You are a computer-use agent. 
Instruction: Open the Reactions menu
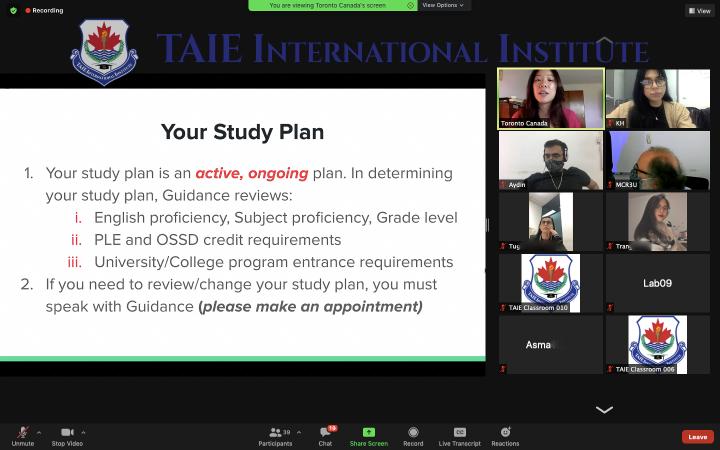pyautogui.click(x=505, y=436)
